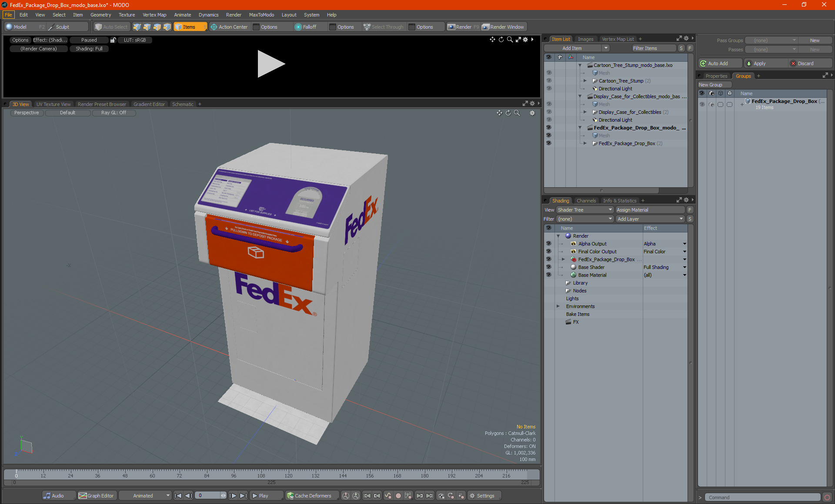Open the Geometry menu
Image resolution: width=835 pixels, height=504 pixels.
pos(100,15)
